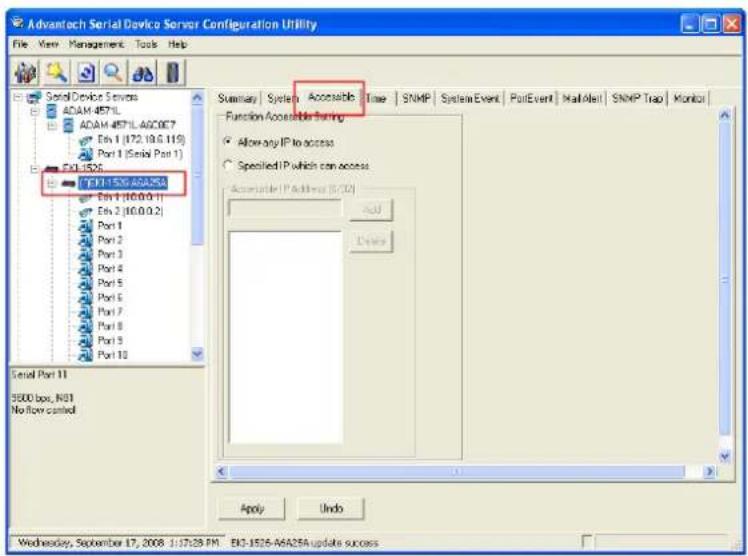
Task: Click the icon beside Port 9
Action: pos(85,340)
